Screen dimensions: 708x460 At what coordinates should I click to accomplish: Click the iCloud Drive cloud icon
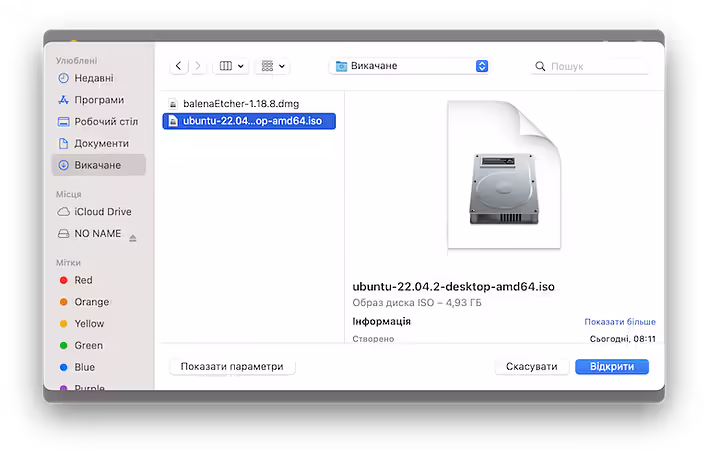coord(64,212)
